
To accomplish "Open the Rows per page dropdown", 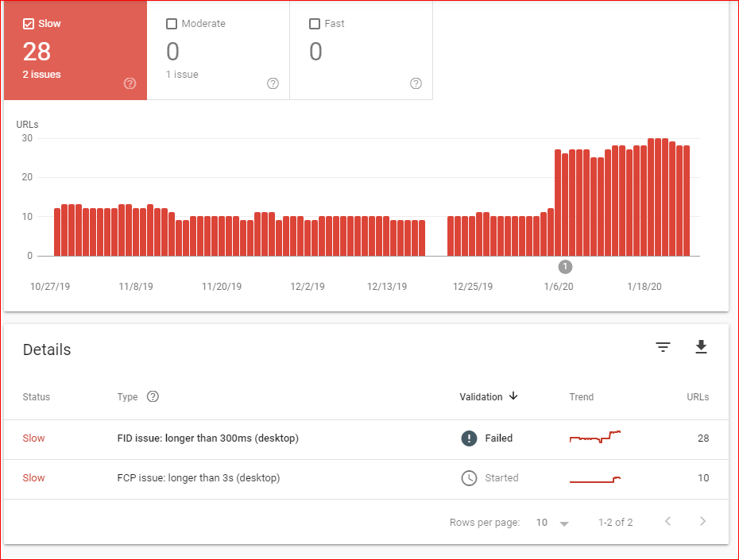I will 552,523.
